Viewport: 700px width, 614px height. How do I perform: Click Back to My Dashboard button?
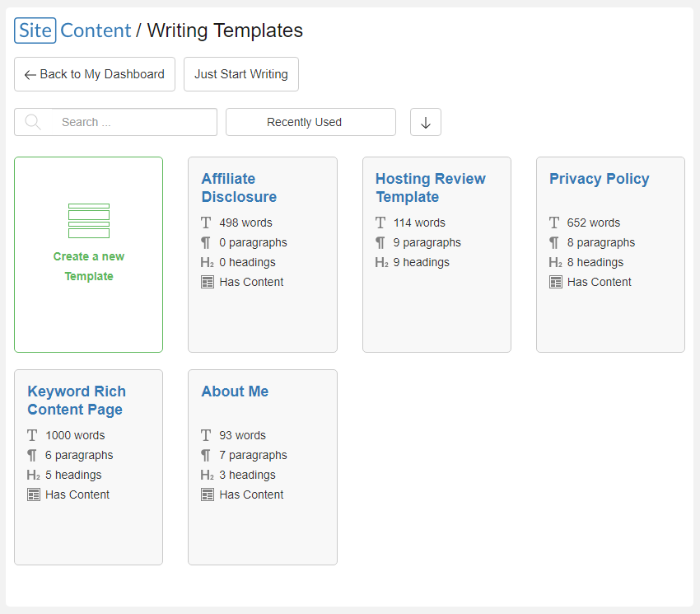(95, 74)
